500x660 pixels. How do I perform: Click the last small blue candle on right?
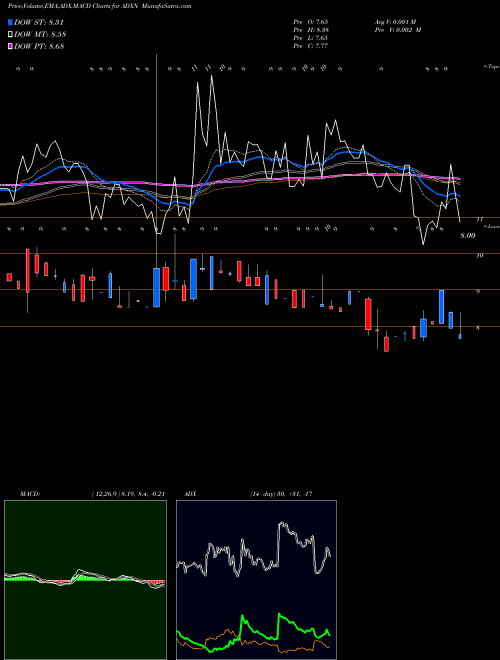click(460, 336)
